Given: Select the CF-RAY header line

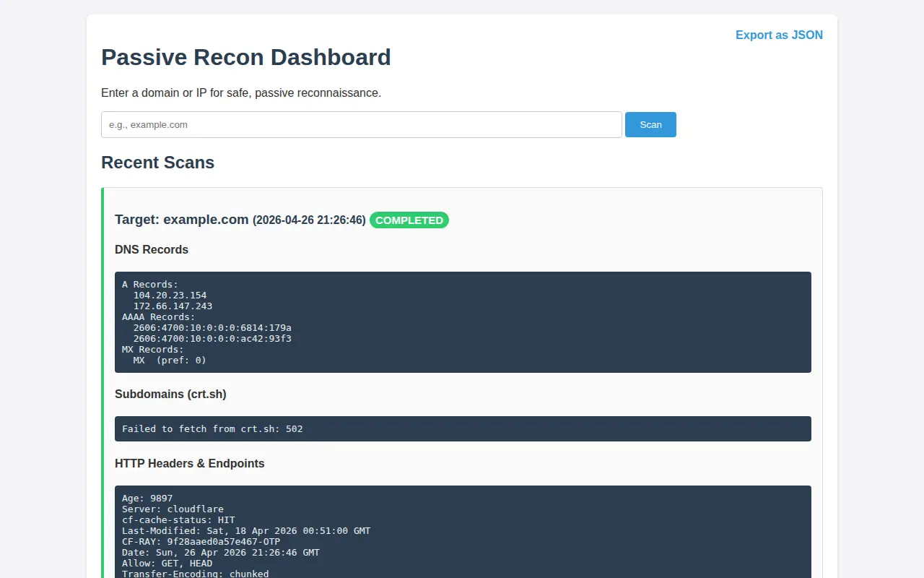Looking at the screenshot, I should point(201,541).
